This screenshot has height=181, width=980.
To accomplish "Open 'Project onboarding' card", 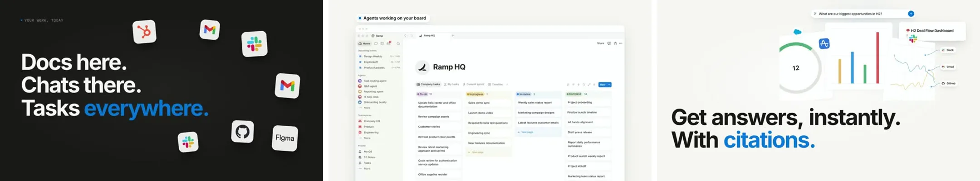I will pyautogui.click(x=588, y=102).
